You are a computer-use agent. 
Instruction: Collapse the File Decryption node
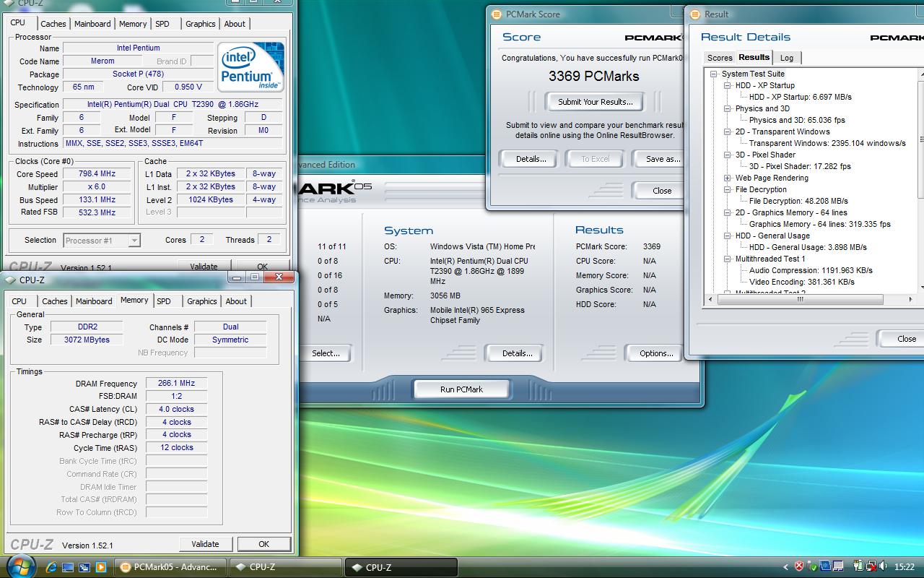point(728,189)
